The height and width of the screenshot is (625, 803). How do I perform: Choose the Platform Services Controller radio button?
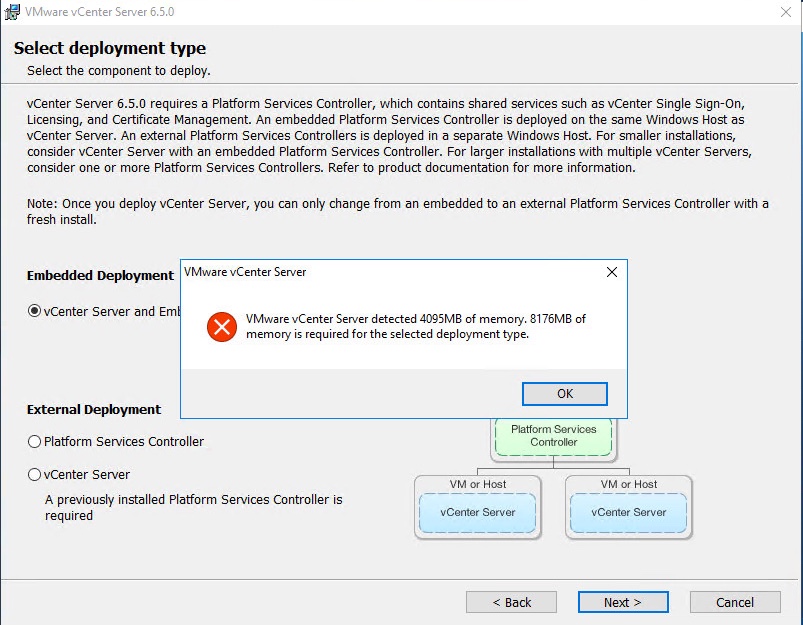[x=35, y=441]
